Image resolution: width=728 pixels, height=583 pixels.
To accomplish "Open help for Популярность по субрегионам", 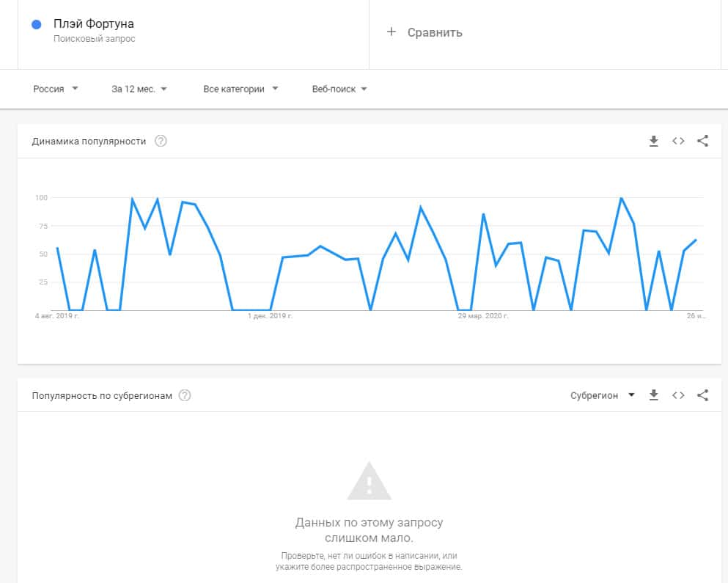I will coord(185,395).
